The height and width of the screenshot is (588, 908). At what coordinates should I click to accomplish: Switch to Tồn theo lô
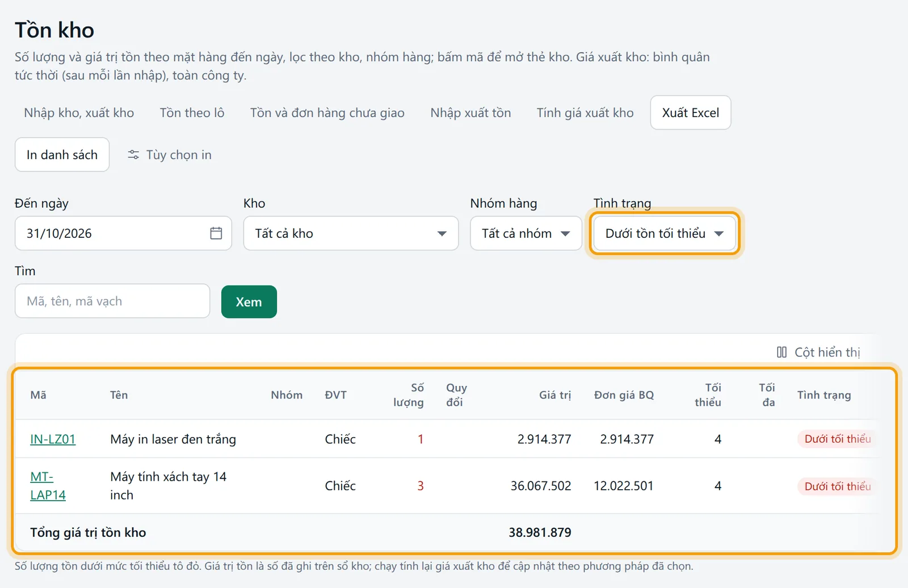(192, 113)
